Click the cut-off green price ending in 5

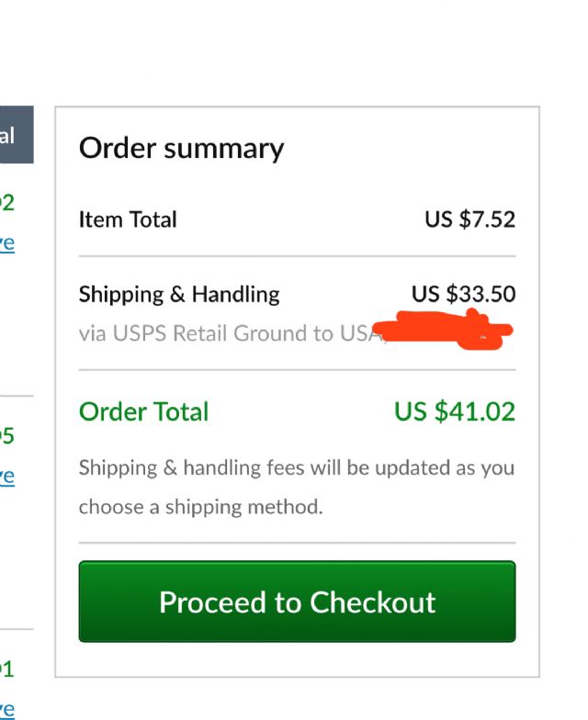coord(6,435)
